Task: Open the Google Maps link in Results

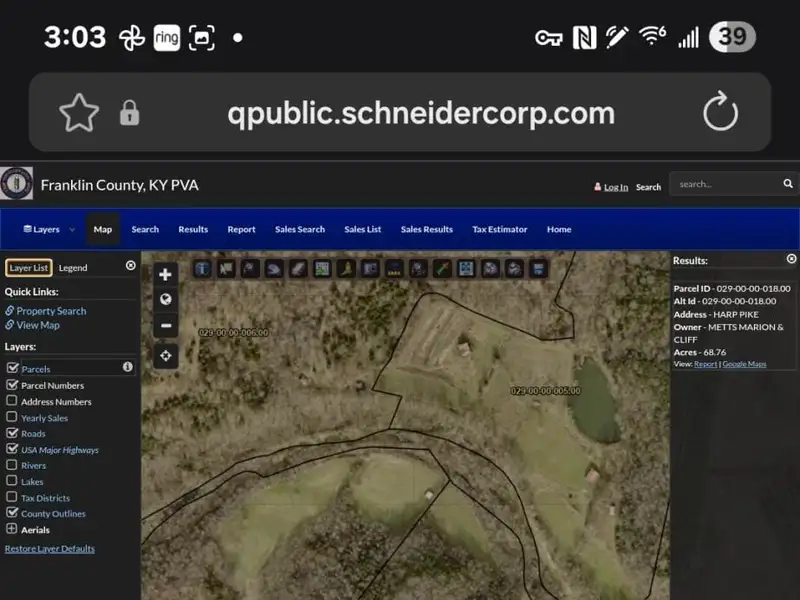Action: [744, 364]
